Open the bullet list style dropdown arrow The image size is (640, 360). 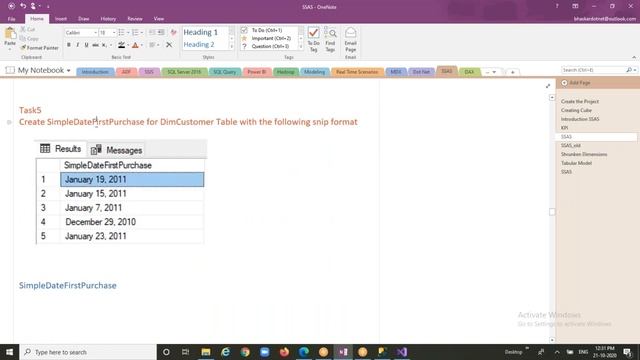click(128, 33)
